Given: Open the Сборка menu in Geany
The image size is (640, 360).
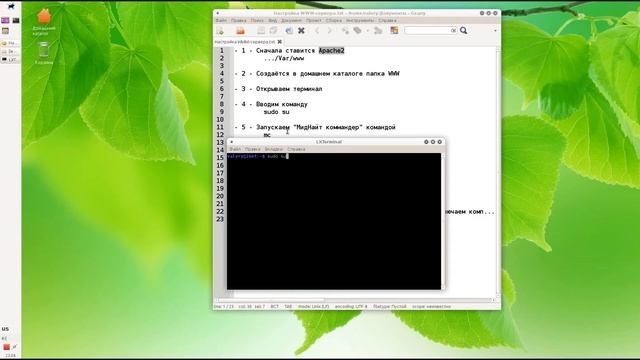Looking at the screenshot, I should click(333, 20).
